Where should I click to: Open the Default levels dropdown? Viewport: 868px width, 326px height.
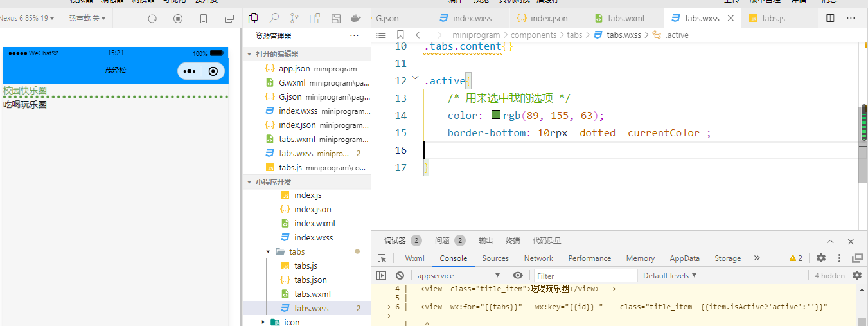[x=670, y=275]
